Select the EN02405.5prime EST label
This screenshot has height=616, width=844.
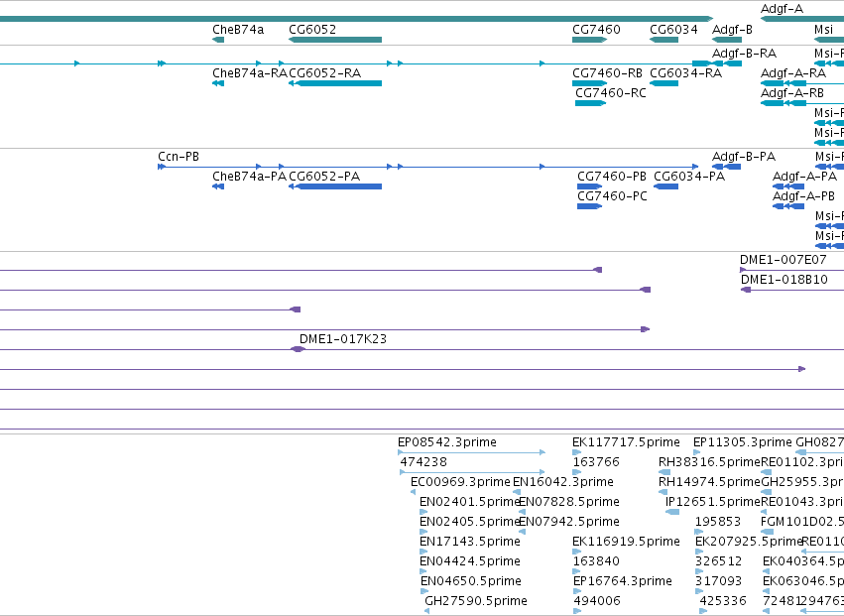tap(469, 522)
